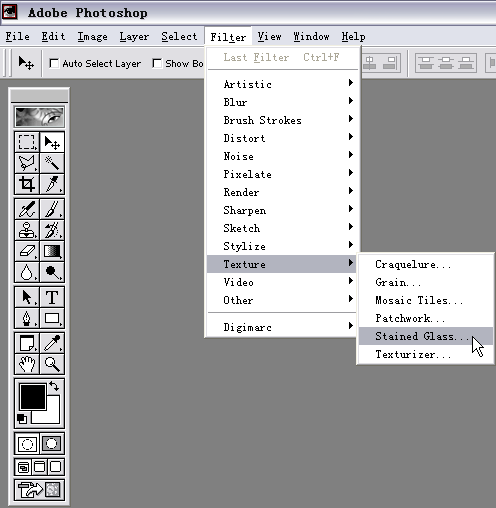Select the Type tool
The image size is (496, 508).
pyautogui.click(x=52, y=297)
